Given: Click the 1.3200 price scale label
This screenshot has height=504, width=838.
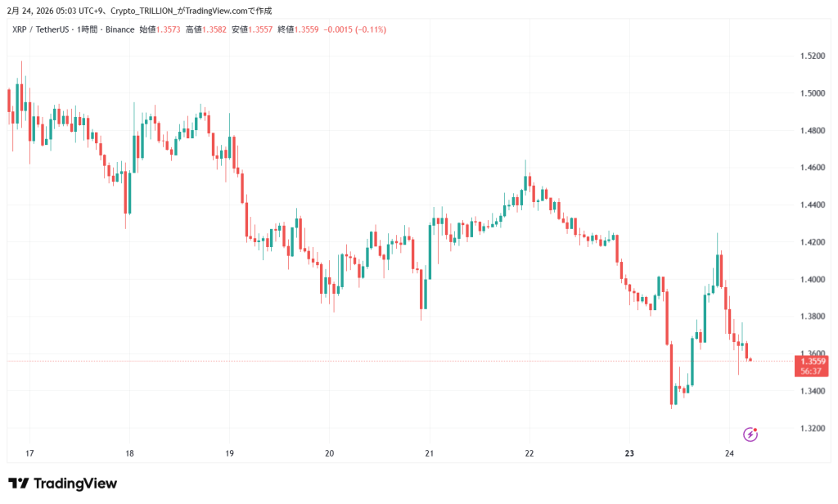Looking at the screenshot, I should pos(812,429).
